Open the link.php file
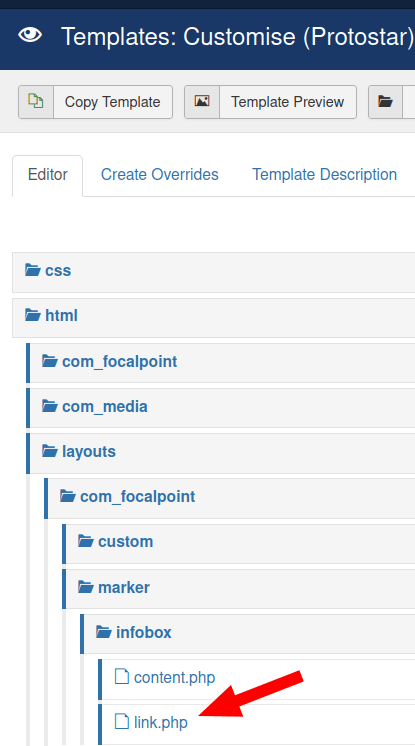This screenshot has width=415, height=746. point(161,722)
